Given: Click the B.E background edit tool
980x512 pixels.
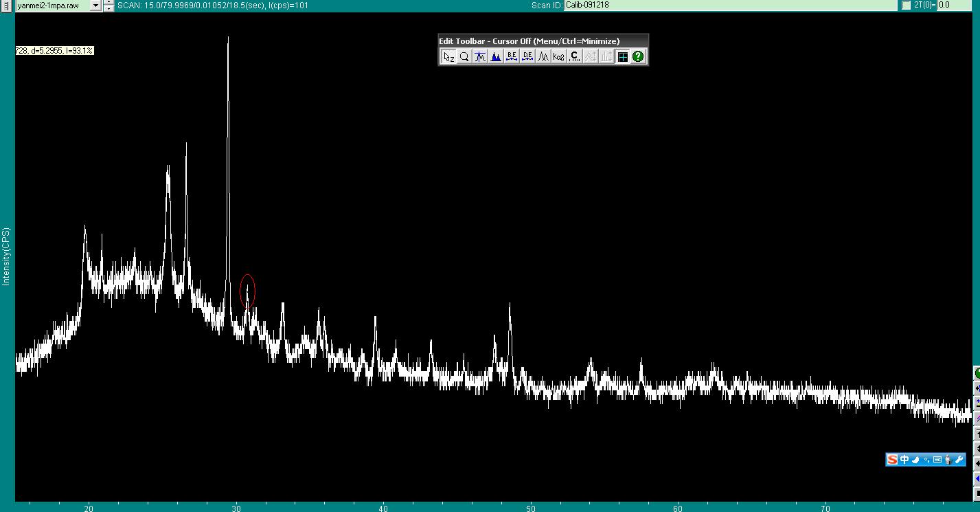Looking at the screenshot, I should [x=512, y=57].
